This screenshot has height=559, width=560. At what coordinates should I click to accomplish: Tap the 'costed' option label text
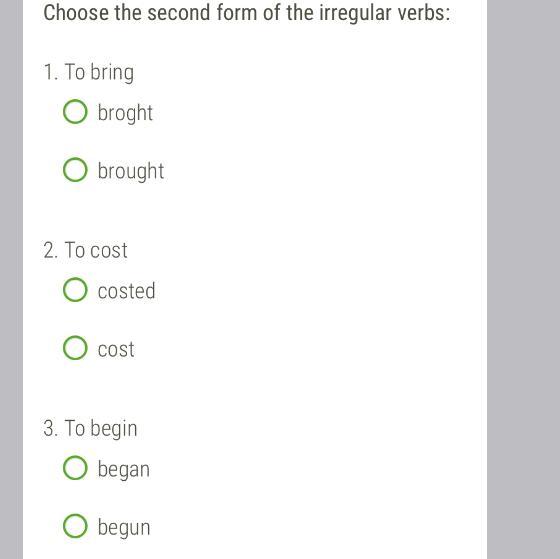[x=126, y=291]
